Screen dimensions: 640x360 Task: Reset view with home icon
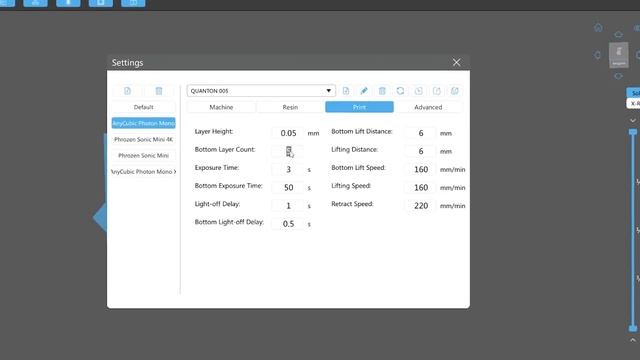pyautogui.click(x=598, y=28)
